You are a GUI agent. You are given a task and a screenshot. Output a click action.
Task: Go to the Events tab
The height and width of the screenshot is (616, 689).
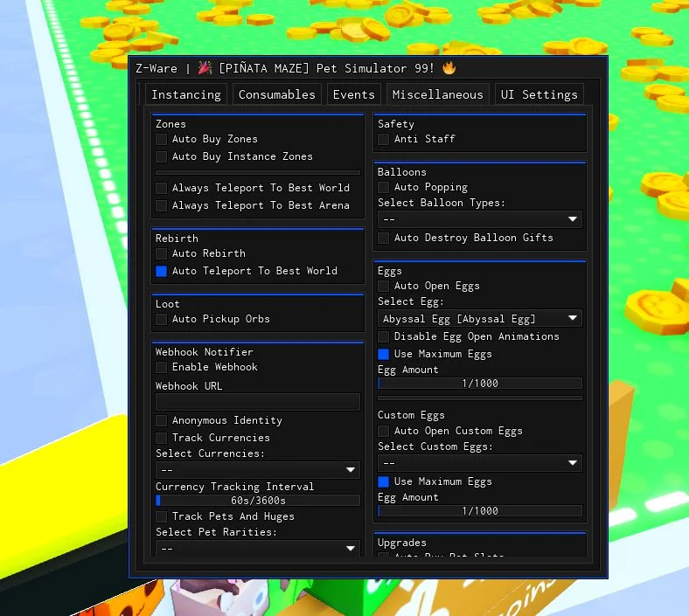pyautogui.click(x=354, y=94)
